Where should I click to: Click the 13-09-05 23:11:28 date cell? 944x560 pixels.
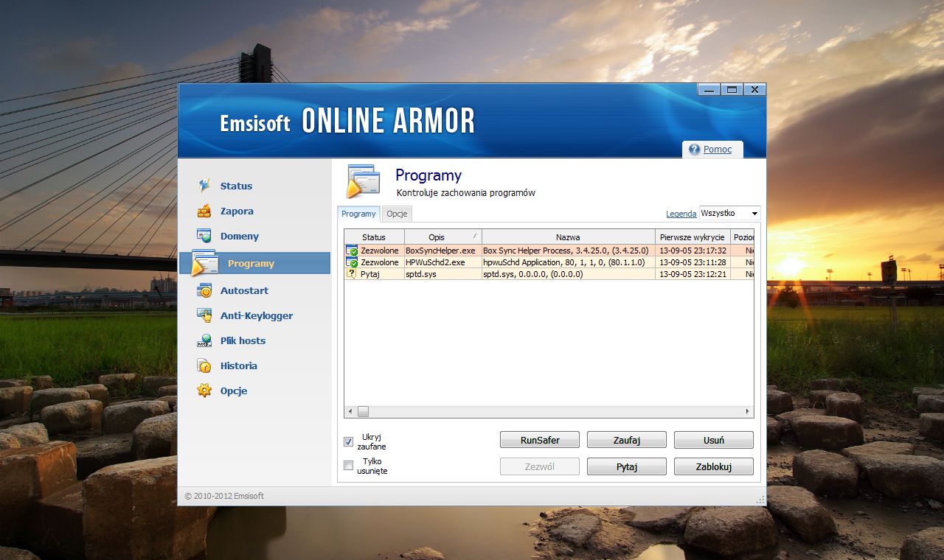pos(693,262)
